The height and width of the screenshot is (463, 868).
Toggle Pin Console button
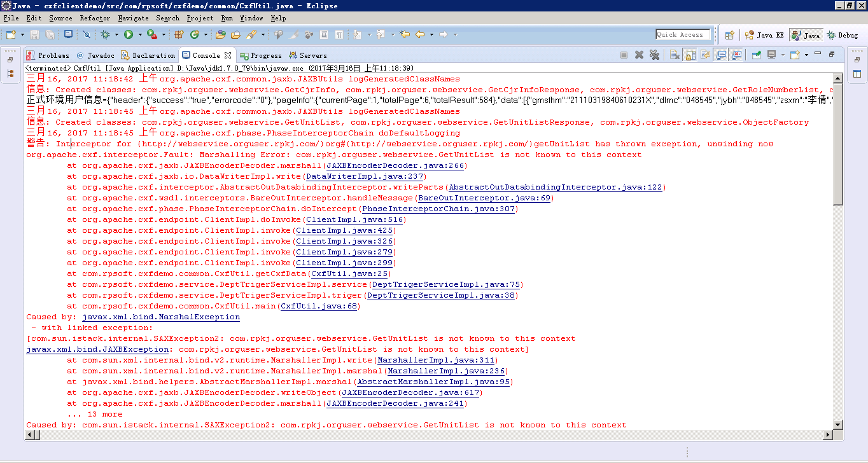tap(756, 55)
